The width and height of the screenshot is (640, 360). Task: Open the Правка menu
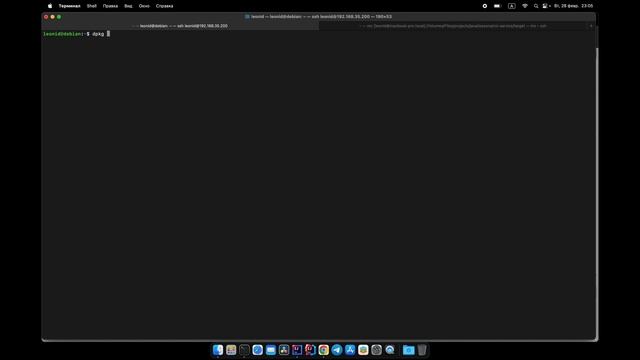coord(110,6)
